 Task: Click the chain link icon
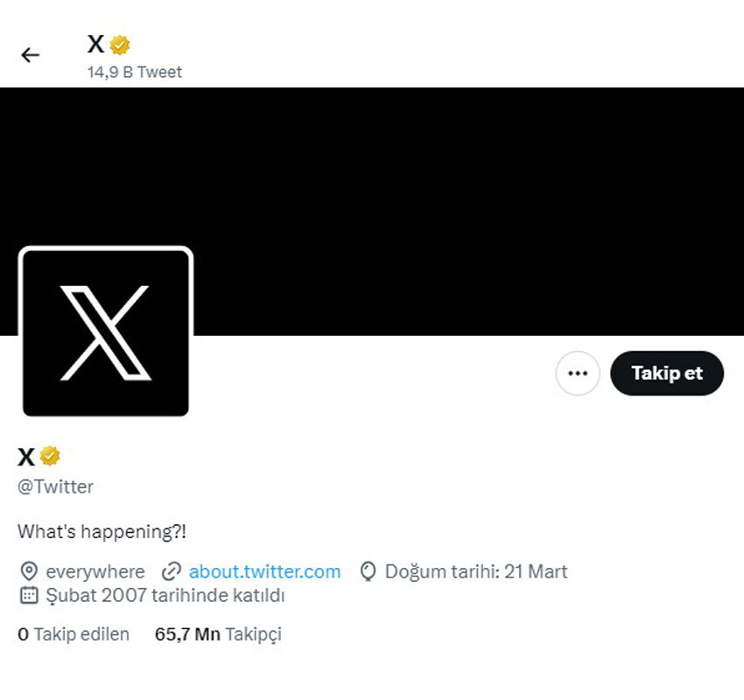172,572
